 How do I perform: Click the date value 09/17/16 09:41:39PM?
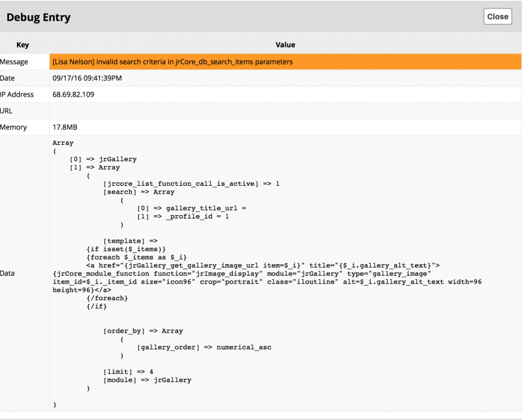tap(87, 78)
